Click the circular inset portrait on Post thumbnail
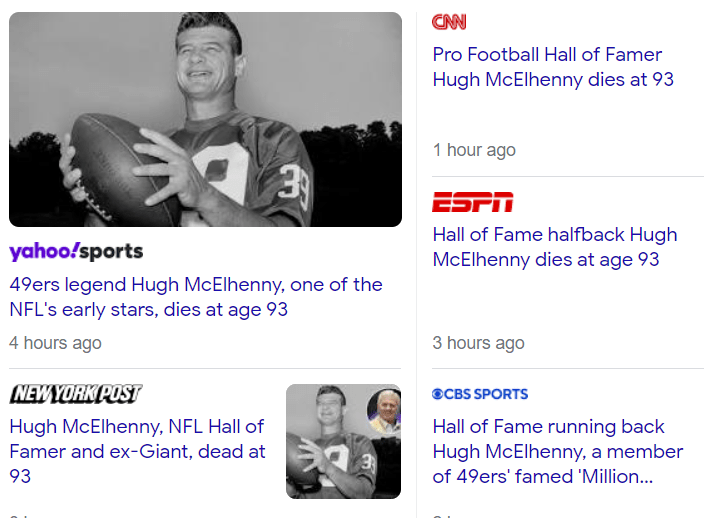 pyautogui.click(x=383, y=410)
